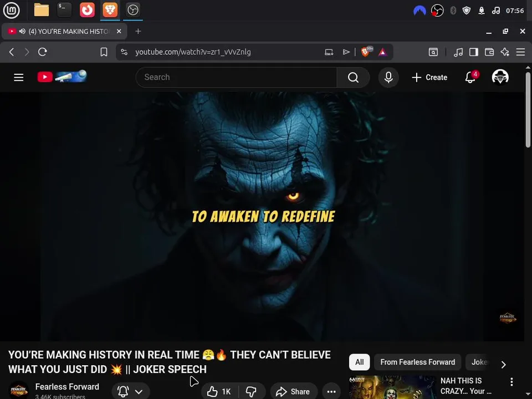
Task: Open system notifications bell in tray
Action: (482, 11)
